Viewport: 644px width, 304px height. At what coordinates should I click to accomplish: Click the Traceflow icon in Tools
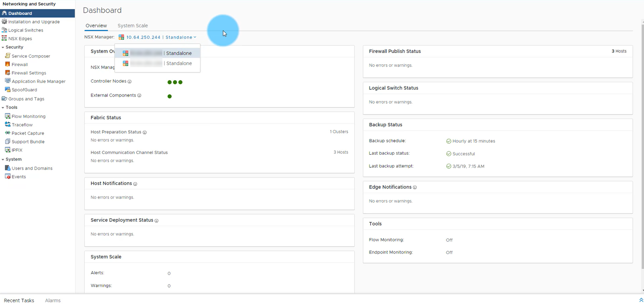tap(7, 125)
